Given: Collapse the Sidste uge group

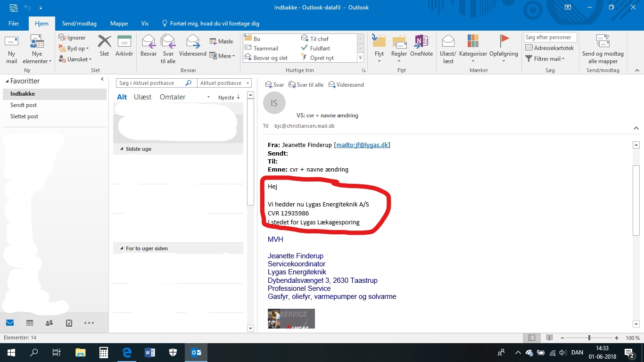Looking at the screenshot, I should click(122, 149).
